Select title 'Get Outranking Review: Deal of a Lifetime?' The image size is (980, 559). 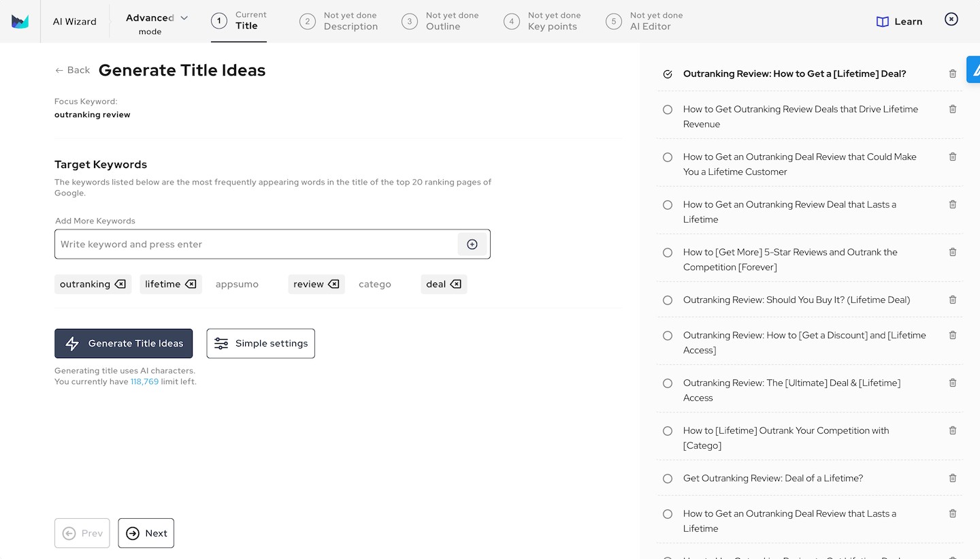[668, 479]
